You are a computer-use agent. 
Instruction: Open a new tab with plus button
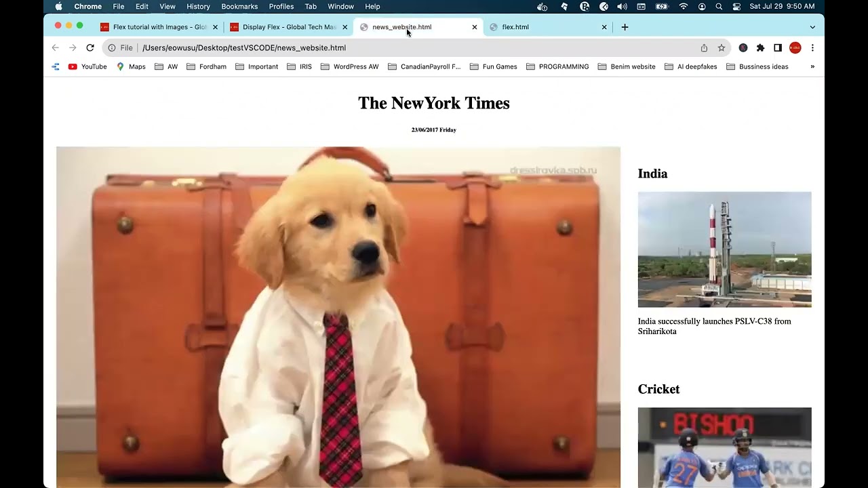point(625,27)
